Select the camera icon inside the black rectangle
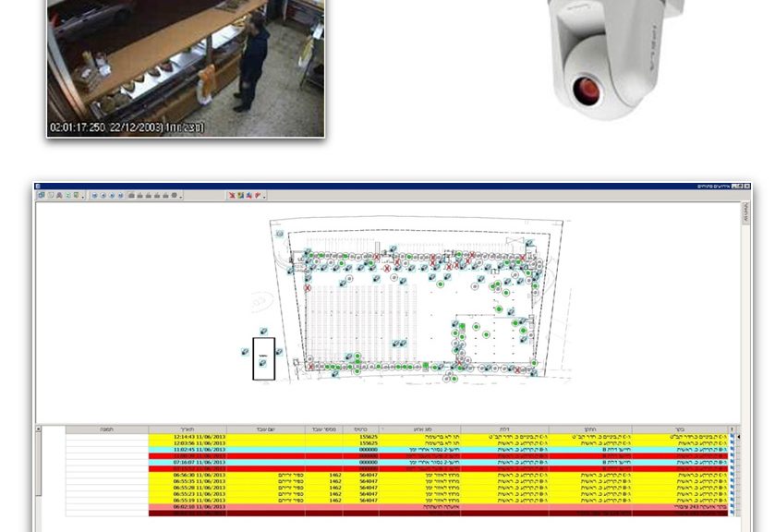Viewport: 775px width, 532px height. point(263,363)
